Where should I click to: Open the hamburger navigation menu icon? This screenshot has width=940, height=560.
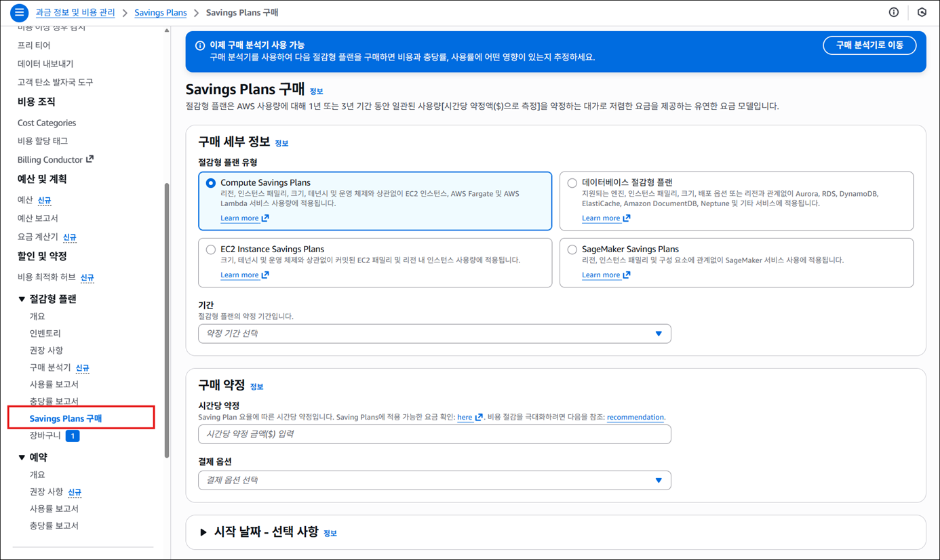pos(19,12)
